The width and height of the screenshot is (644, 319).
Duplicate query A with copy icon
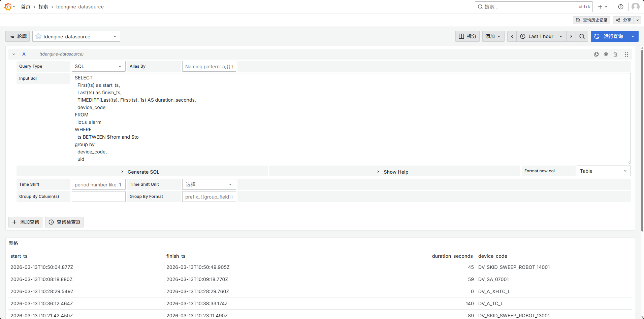pos(597,54)
